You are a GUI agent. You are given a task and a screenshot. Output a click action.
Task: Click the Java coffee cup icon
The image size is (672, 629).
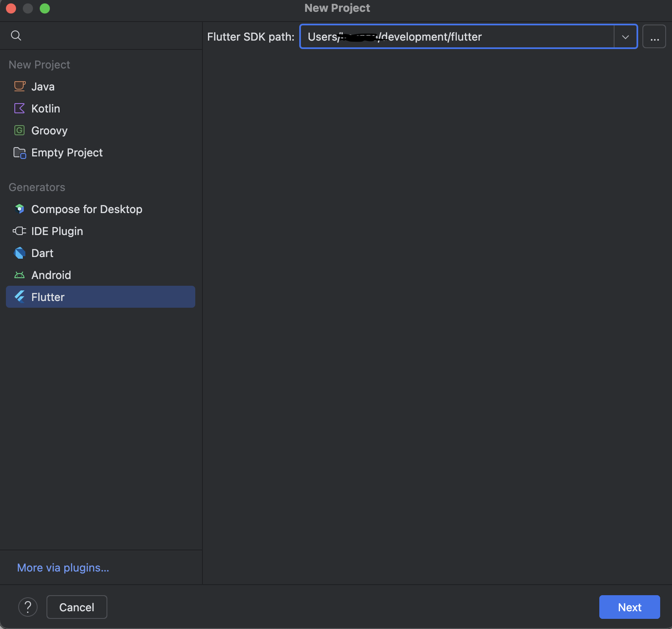click(x=19, y=86)
